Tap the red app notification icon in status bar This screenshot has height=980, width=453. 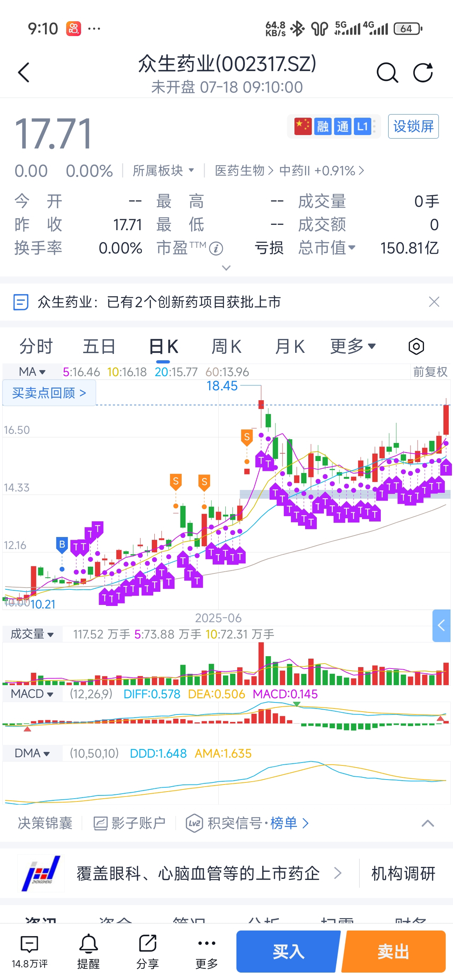coord(74,29)
